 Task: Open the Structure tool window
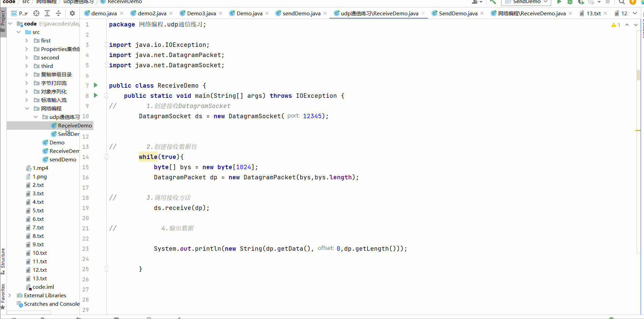coord(3,261)
